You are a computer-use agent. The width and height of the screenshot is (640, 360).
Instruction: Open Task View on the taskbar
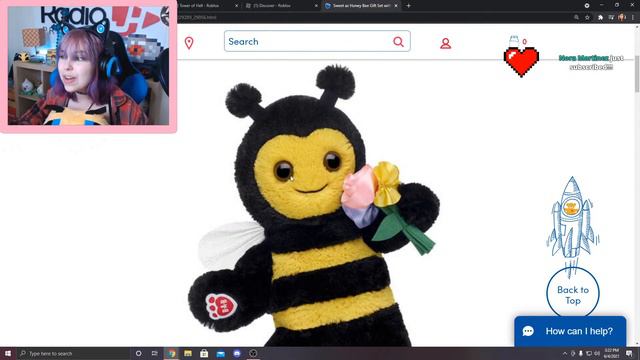pos(155,353)
